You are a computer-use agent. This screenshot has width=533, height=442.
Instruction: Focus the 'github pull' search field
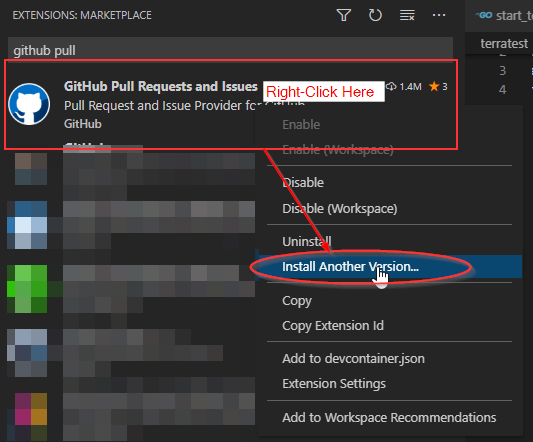click(230, 50)
